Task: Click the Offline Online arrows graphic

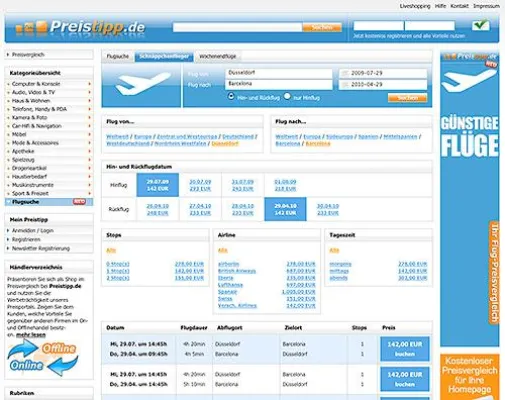Action: click(x=43, y=358)
